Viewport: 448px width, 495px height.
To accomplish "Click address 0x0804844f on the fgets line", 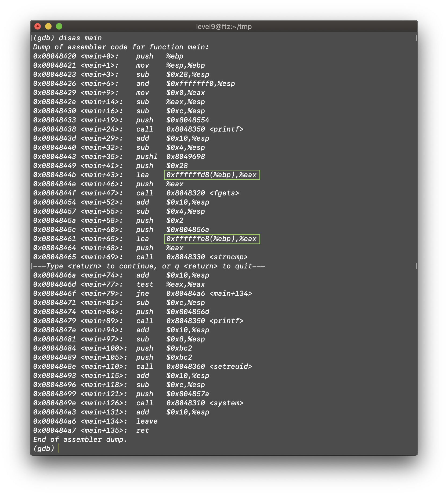I will pos(55,193).
